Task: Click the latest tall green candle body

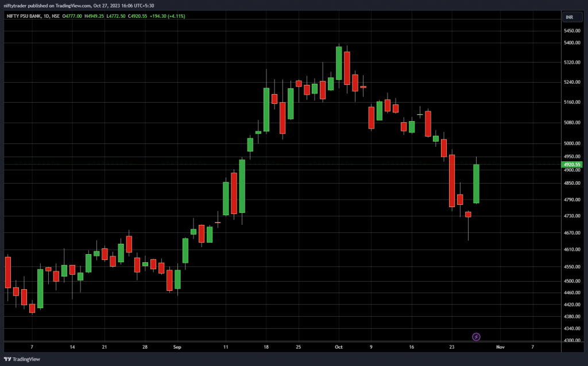Action: (x=476, y=184)
